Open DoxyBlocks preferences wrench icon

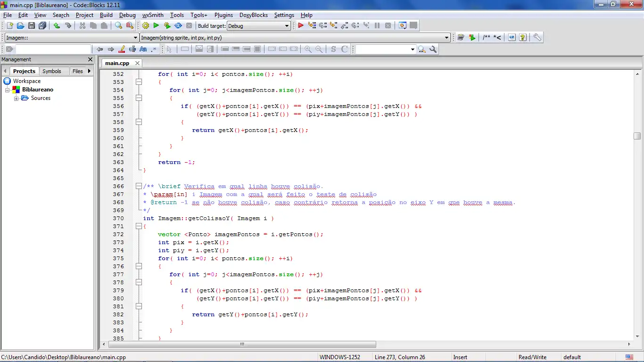(537, 37)
